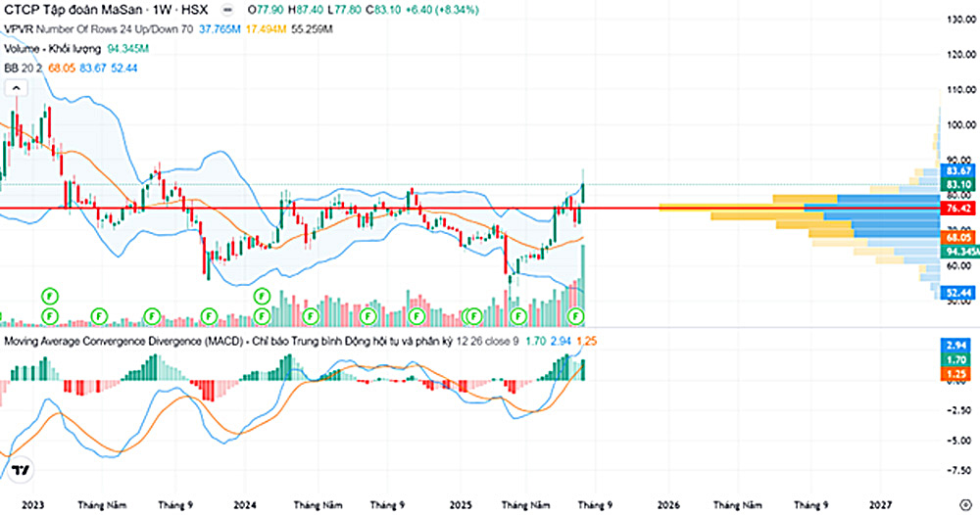The image size is (980, 515).
Task: Click the oval dash icon beside HSX
Action: coord(227,11)
